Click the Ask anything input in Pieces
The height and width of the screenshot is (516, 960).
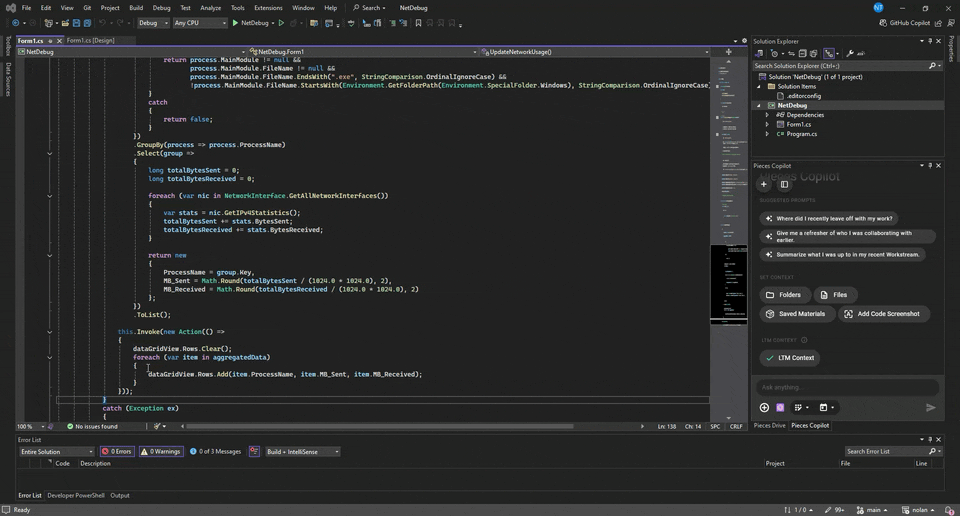[847, 387]
